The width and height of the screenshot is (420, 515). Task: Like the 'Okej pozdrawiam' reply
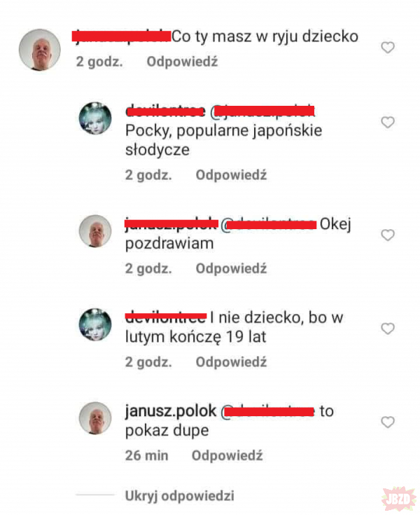pos(388,235)
